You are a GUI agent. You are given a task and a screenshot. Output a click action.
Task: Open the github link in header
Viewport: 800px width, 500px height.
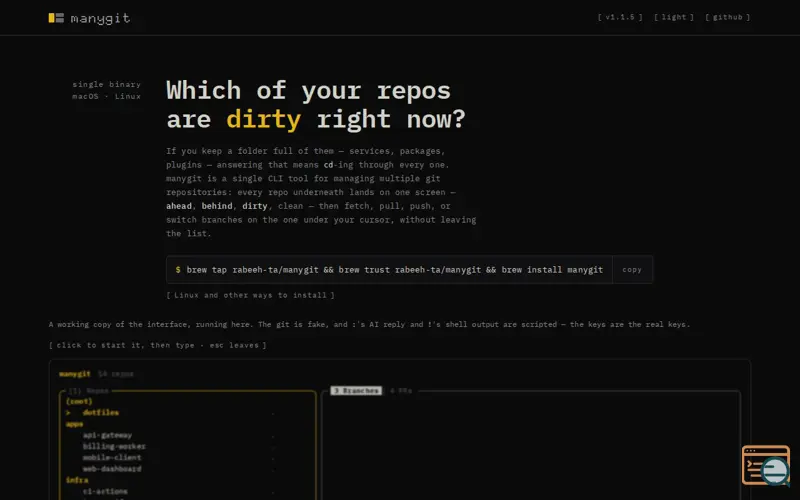(x=728, y=17)
